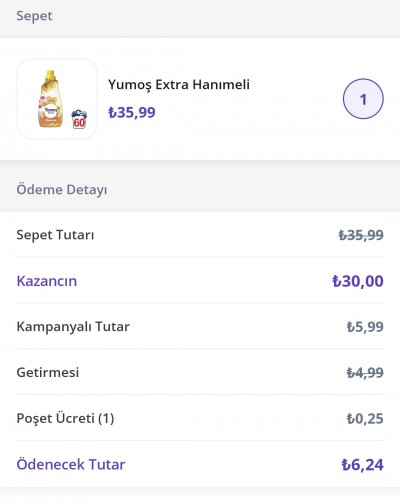This screenshot has width=400, height=501.
Task: Click the softener bottle icon in thumbnail
Action: pos(50,99)
